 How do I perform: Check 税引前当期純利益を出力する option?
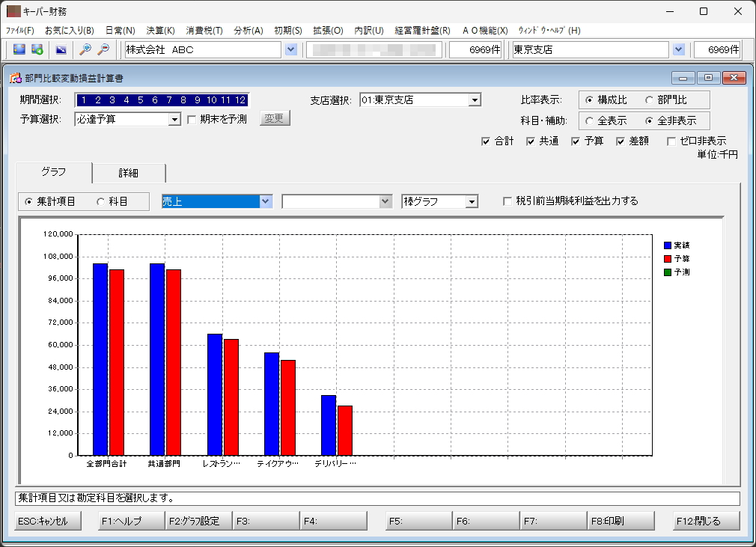507,201
